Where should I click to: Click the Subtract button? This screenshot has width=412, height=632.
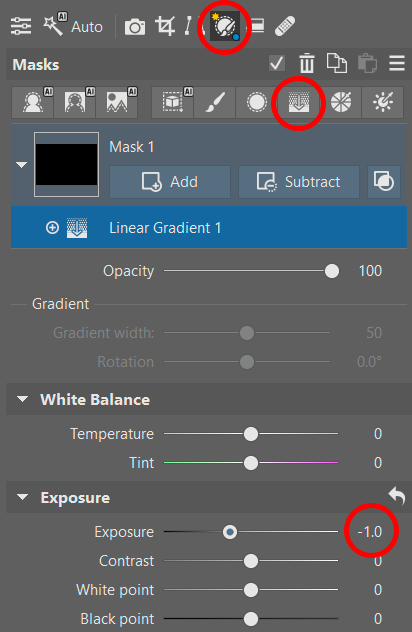(299, 182)
